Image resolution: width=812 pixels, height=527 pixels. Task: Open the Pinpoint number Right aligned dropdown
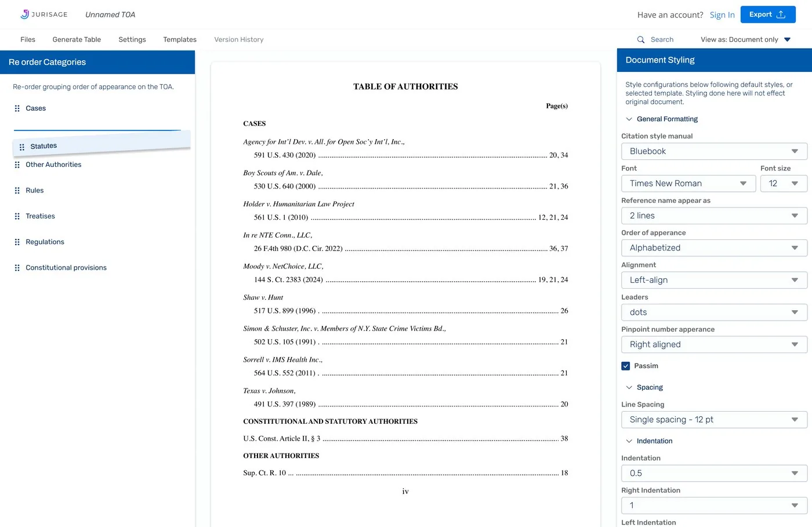point(714,344)
